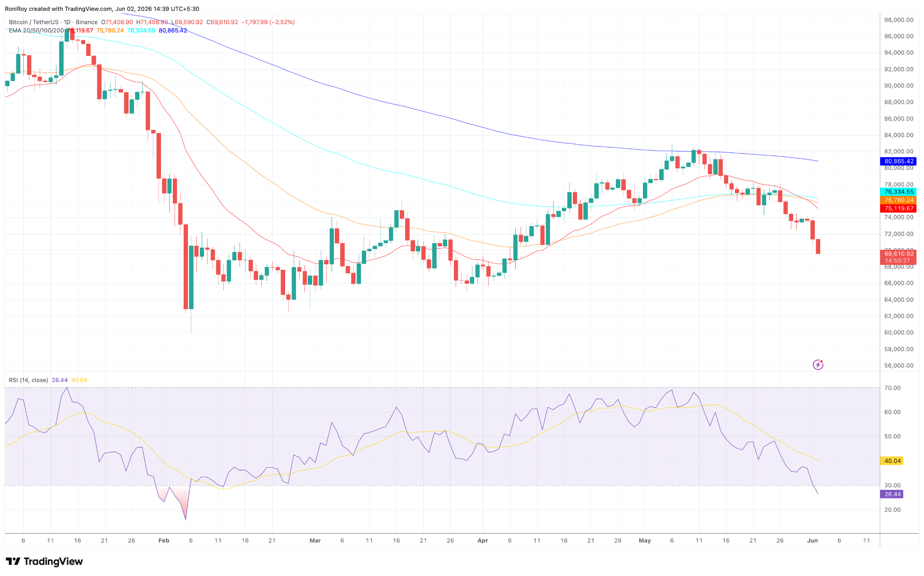
Task: Click the Mar label on time axis
Action: pyautogui.click(x=315, y=540)
